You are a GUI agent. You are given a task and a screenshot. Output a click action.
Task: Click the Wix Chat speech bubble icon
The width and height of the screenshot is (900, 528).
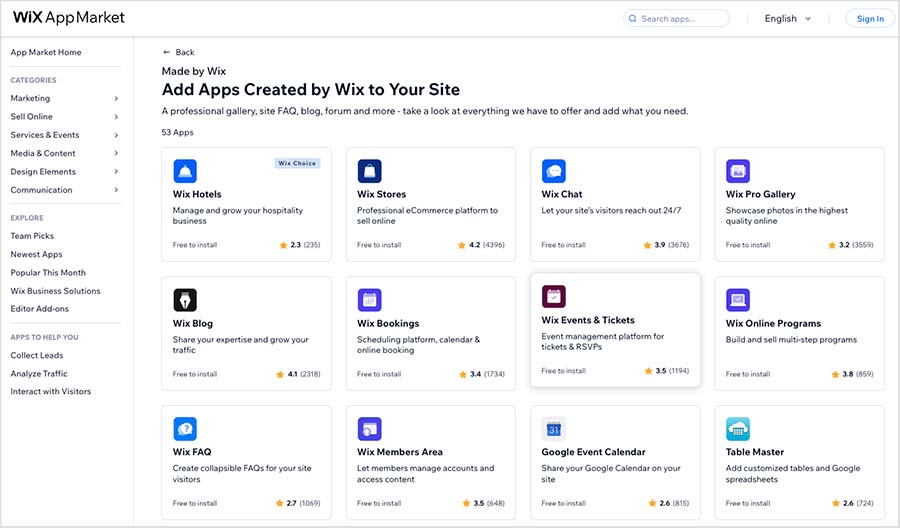(553, 171)
